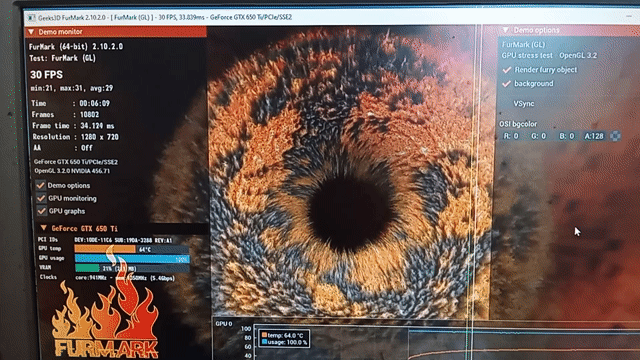Uncheck the GPU monitoring checkbox
The width and height of the screenshot is (640, 360).
[x=41, y=198]
